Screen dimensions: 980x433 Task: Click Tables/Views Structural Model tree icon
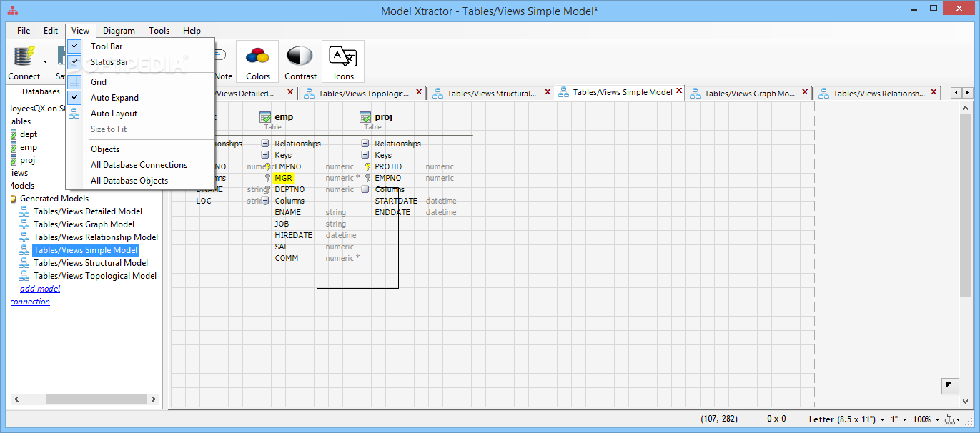tap(24, 263)
